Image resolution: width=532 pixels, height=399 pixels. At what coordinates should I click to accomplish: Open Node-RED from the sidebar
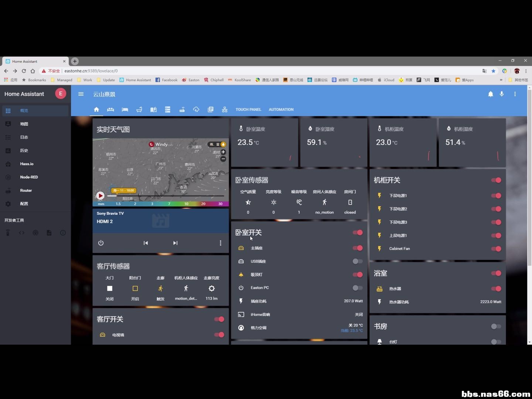click(x=29, y=177)
